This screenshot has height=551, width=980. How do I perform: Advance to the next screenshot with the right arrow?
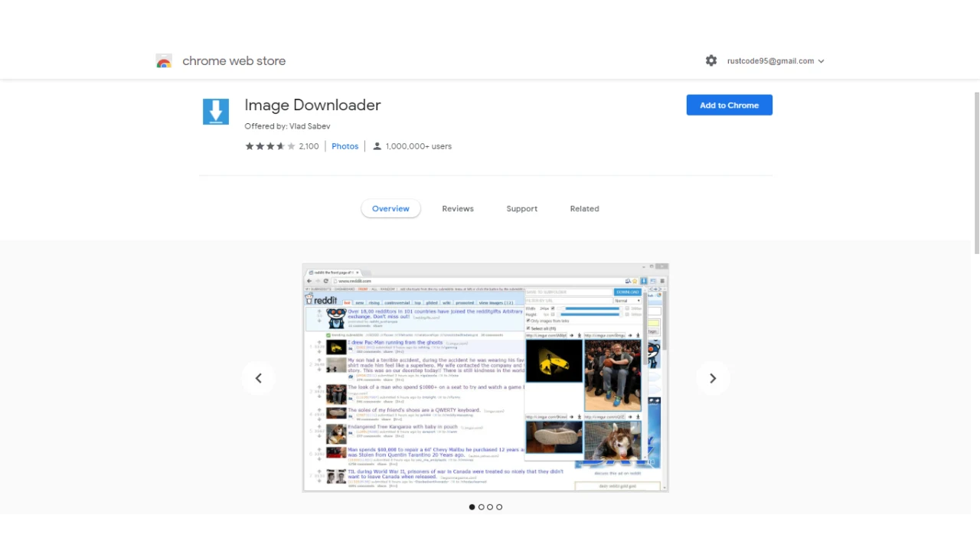712,377
